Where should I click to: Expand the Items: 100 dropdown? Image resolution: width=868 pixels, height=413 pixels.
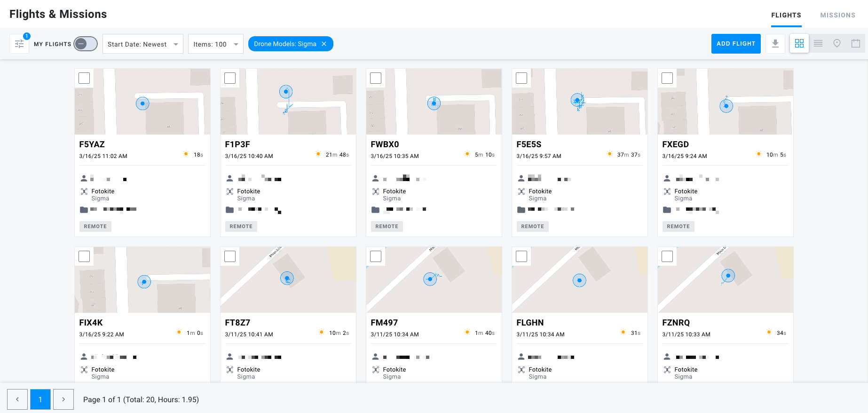(216, 44)
